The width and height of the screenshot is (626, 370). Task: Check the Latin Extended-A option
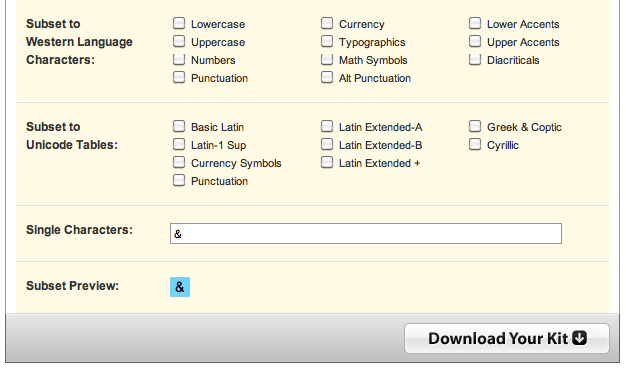coord(327,126)
